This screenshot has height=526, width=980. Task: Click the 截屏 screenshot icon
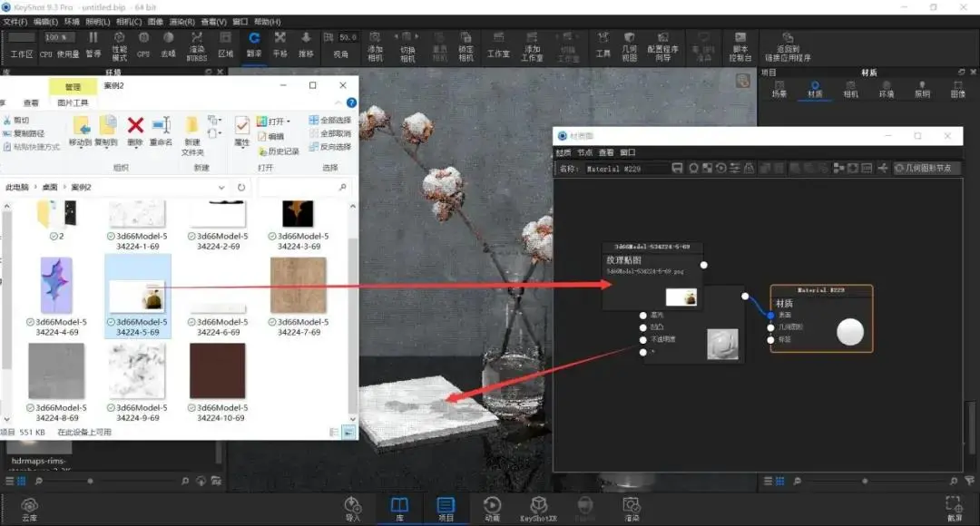[x=954, y=509]
